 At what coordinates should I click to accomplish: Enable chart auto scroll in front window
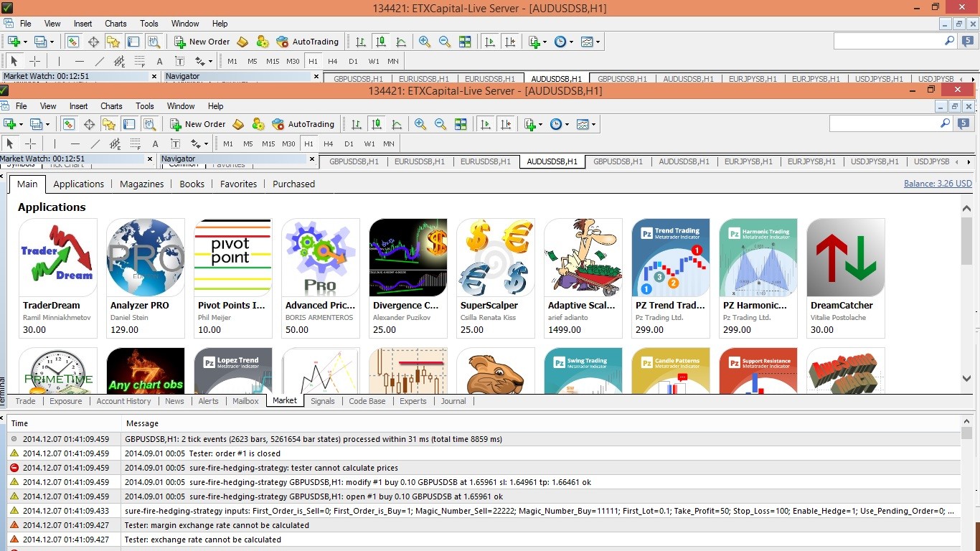[x=486, y=124]
